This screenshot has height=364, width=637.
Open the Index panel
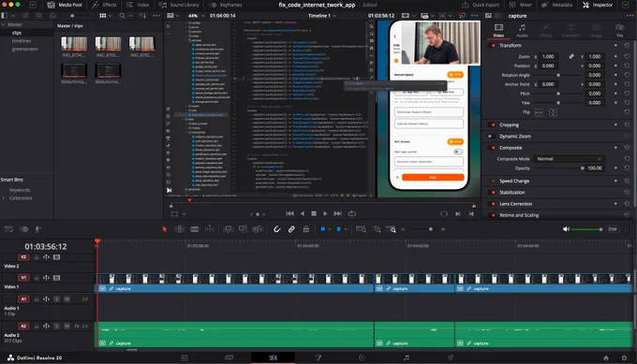point(138,5)
